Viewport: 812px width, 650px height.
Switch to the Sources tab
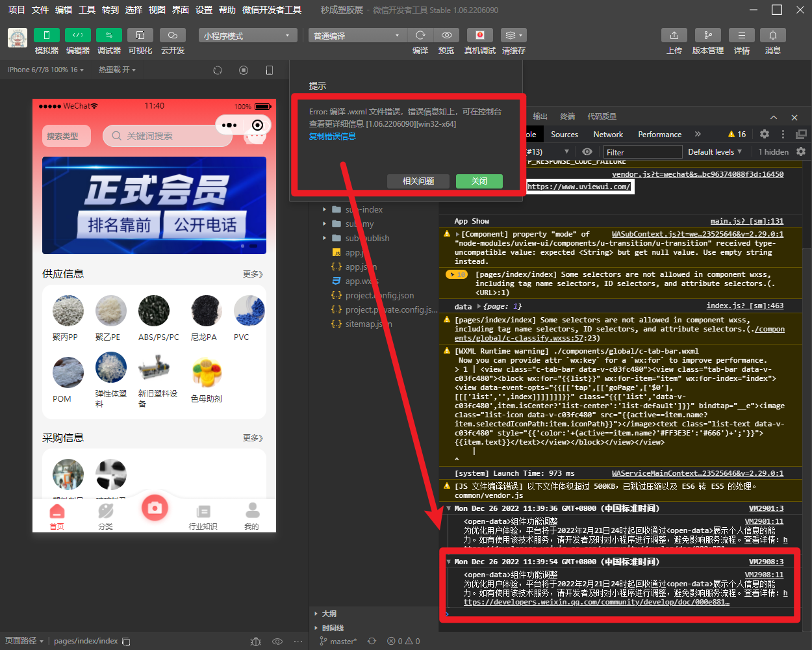[x=565, y=134]
